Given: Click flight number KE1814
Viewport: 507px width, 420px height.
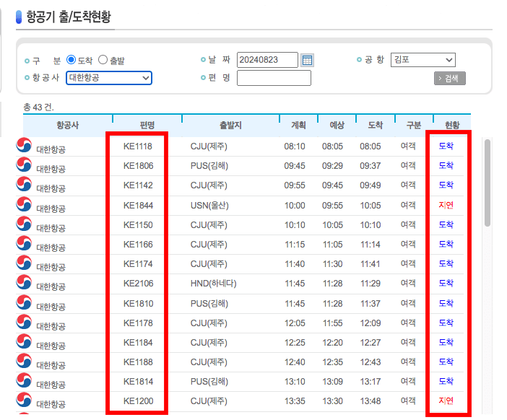Looking at the screenshot, I should pos(139,382).
